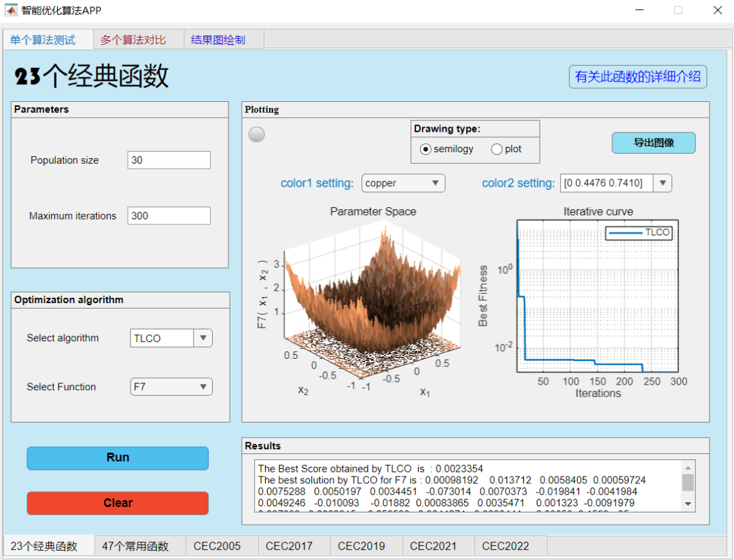The image size is (734, 560).
Task: Open the color1 setting copper dropdown
Action: [403, 183]
